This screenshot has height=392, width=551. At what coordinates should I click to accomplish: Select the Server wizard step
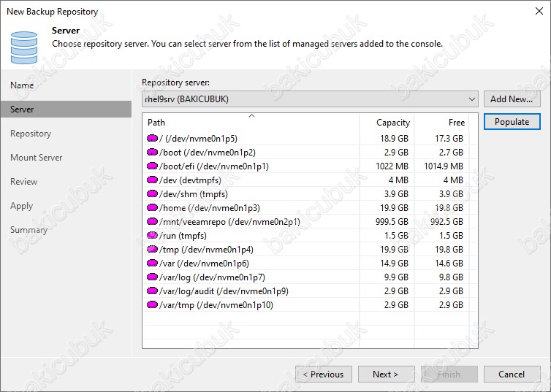(66, 109)
